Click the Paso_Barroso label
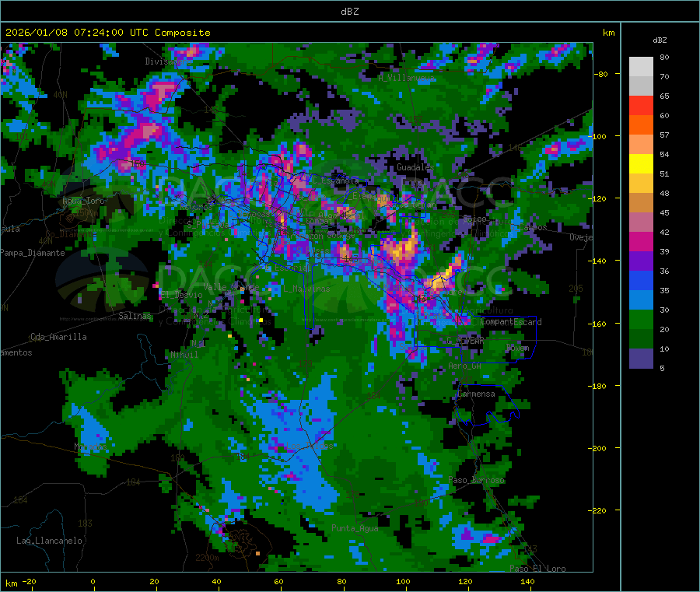Screen dimensions: 700x592 (476, 481)
